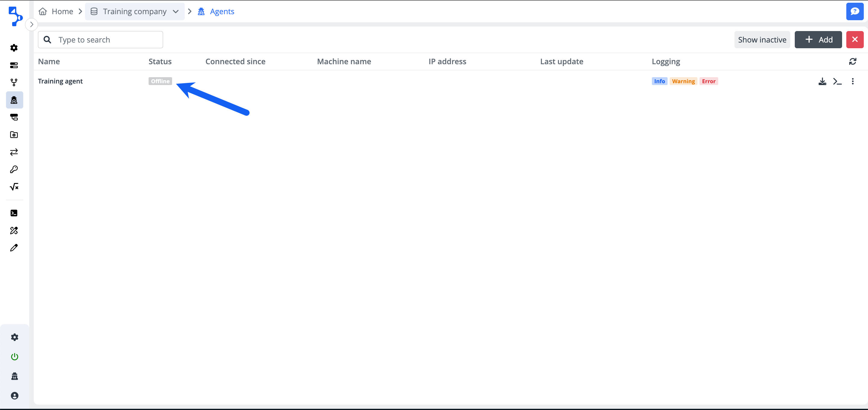Expand the sidebar with chevron arrow

click(32, 24)
